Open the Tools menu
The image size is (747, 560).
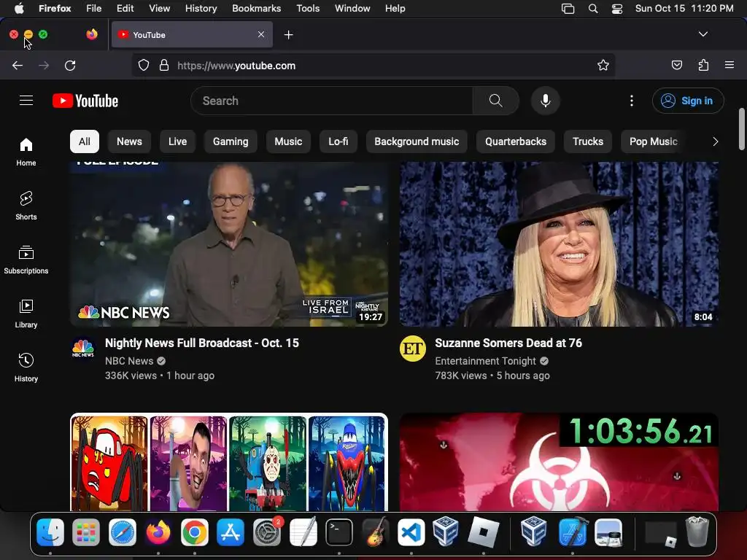pos(308,9)
